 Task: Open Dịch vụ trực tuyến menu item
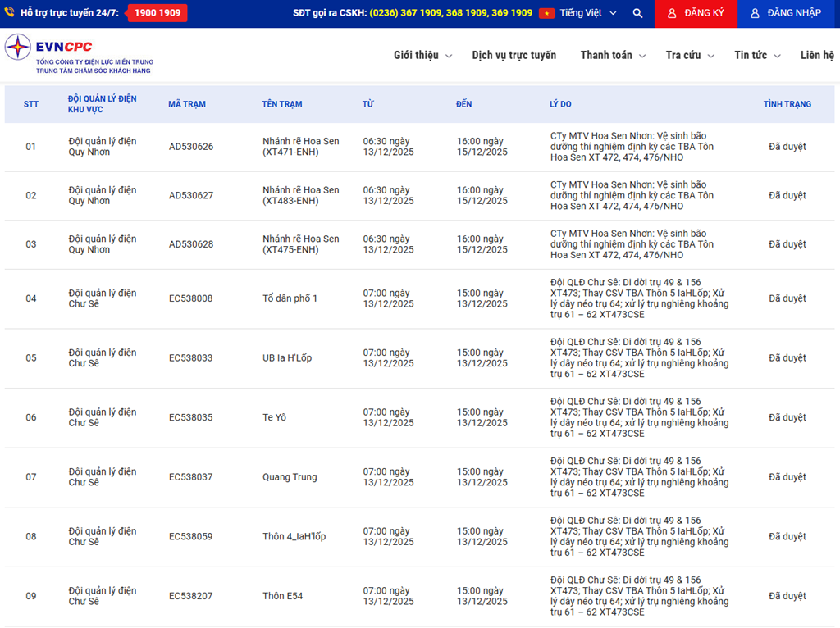coord(514,56)
